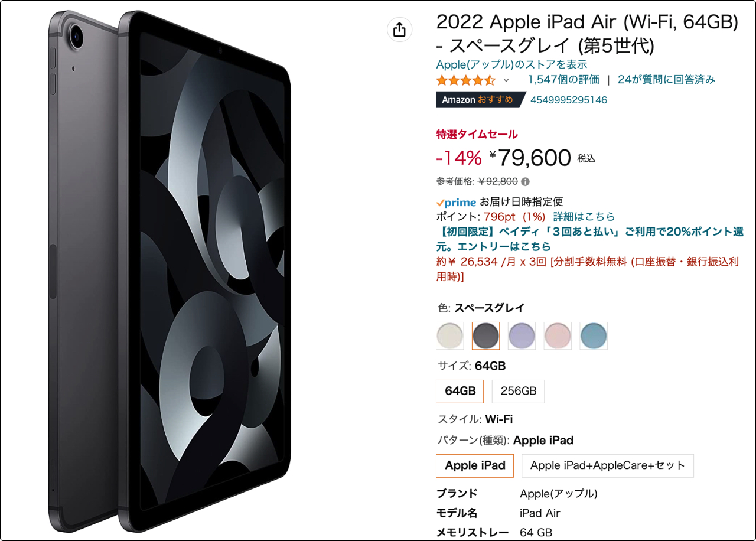Viewport: 756px width, 541px height.
Task: Choose the Pink color swatch
Action: tap(558, 335)
